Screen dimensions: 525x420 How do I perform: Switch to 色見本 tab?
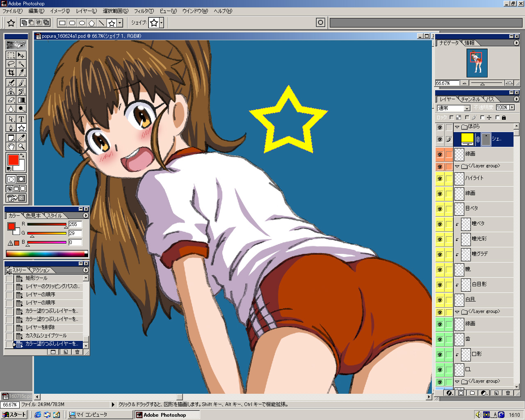[33, 215]
